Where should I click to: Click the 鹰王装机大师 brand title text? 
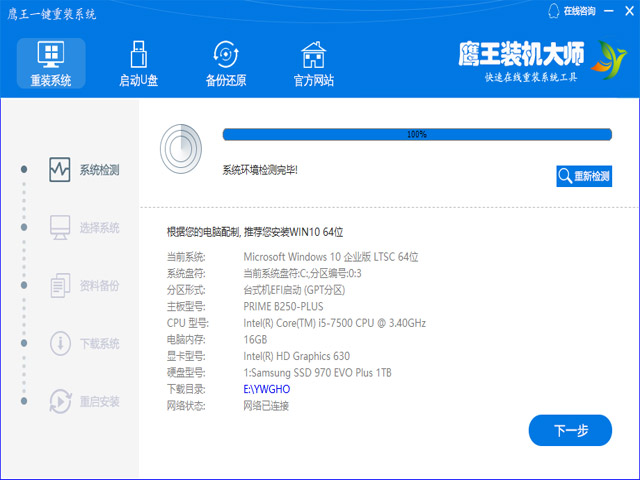click(x=521, y=54)
